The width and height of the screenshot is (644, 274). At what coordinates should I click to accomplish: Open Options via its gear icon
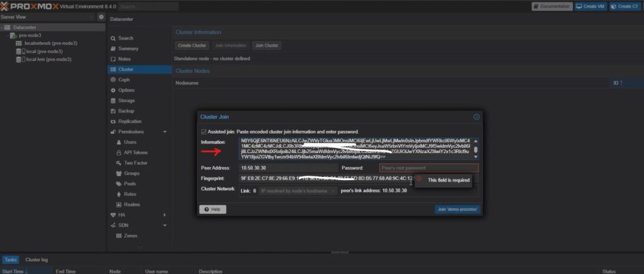click(113, 90)
